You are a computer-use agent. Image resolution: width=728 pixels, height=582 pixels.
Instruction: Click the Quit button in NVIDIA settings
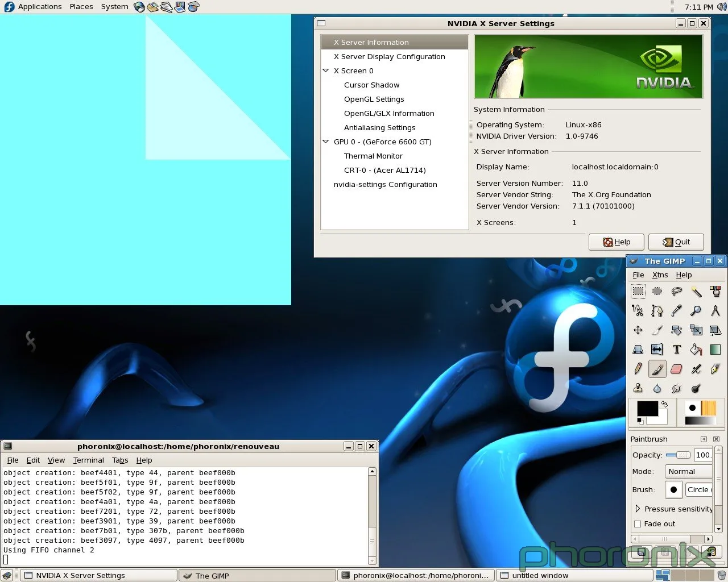[676, 242]
